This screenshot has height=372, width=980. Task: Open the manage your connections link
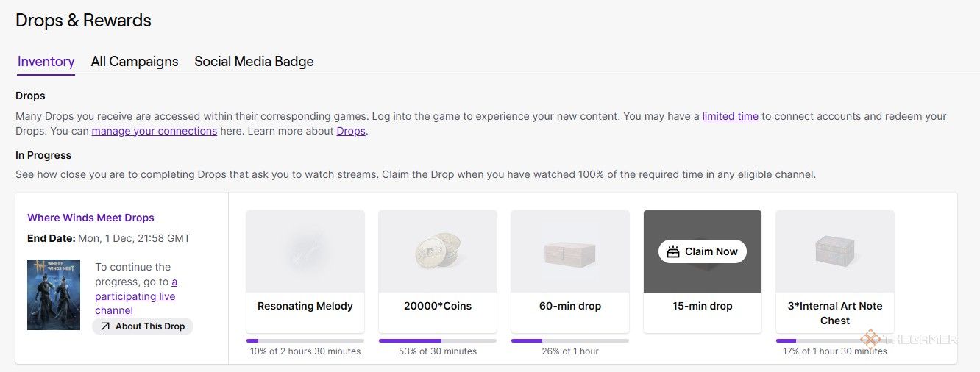point(155,131)
